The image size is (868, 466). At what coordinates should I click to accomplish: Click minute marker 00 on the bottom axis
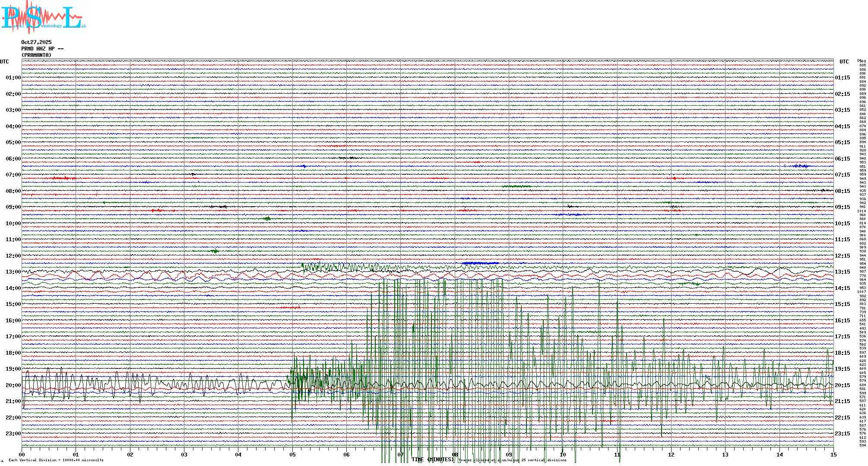(22, 455)
